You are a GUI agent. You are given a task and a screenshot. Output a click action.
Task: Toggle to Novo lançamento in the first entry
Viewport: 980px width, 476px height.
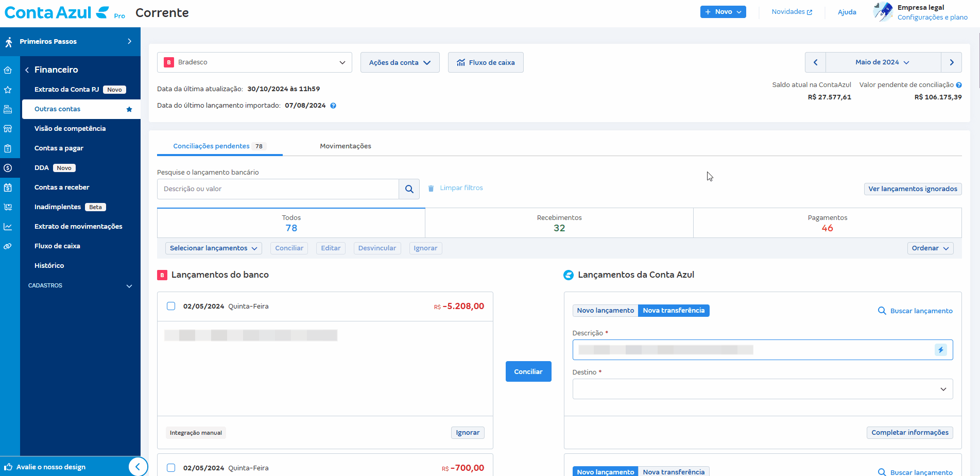click(x=605, y=311)
